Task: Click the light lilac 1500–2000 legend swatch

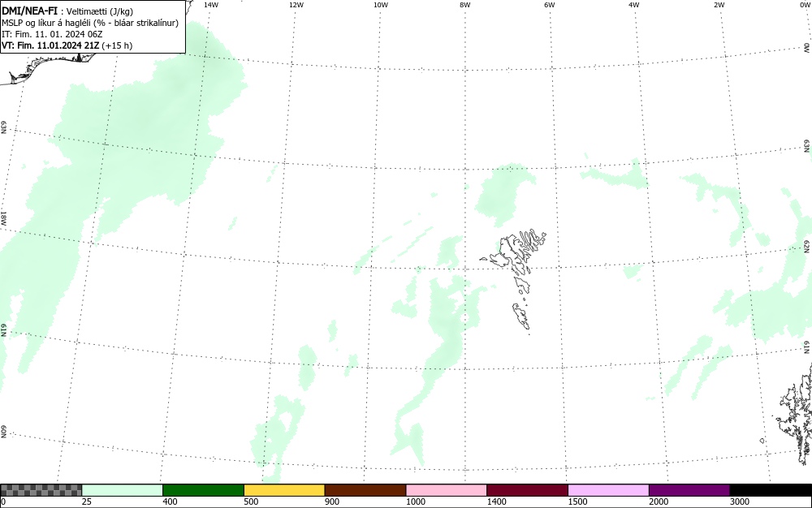Action: [x=608, y=490]
